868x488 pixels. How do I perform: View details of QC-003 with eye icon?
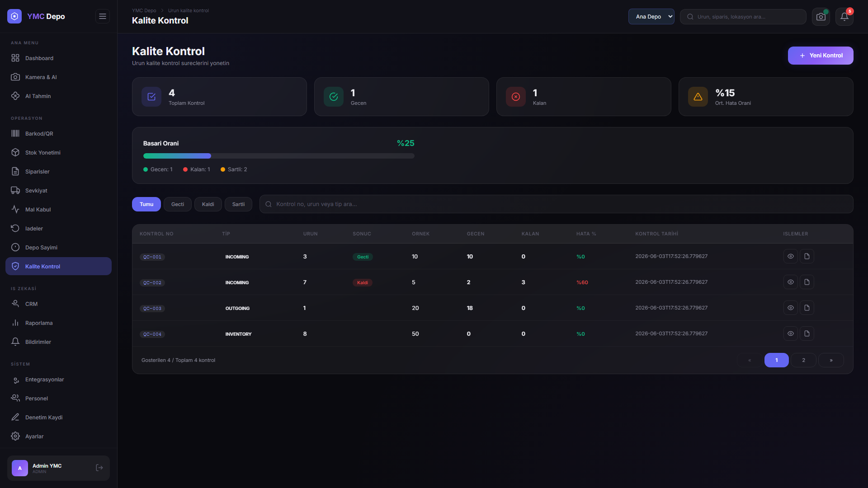click(791, 308)
